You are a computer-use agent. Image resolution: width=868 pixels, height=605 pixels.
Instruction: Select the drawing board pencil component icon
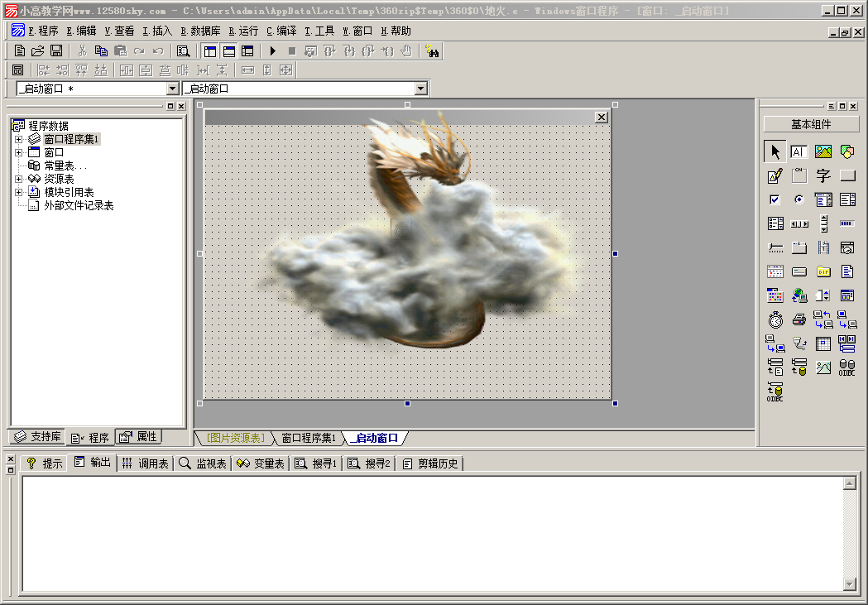(775, 175)
